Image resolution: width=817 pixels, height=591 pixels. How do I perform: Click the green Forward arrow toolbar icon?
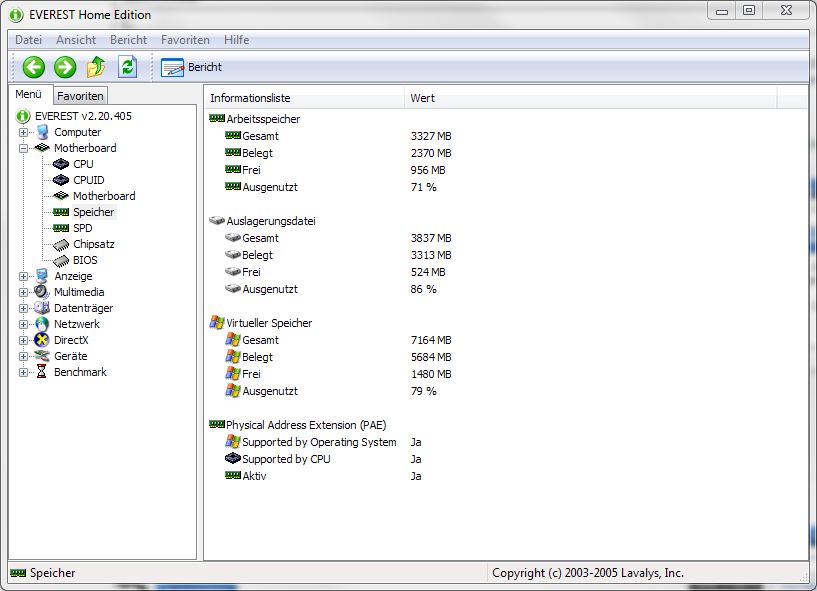65,67
